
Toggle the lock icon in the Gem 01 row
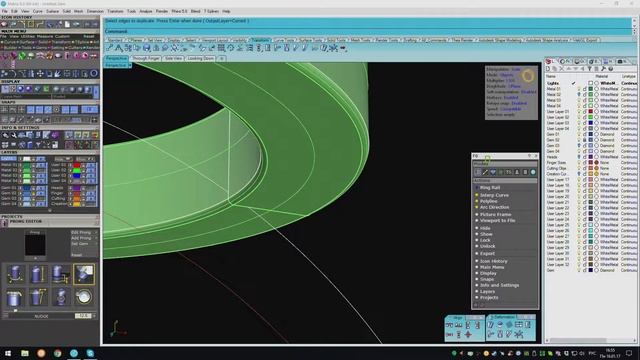click(584, 134)
